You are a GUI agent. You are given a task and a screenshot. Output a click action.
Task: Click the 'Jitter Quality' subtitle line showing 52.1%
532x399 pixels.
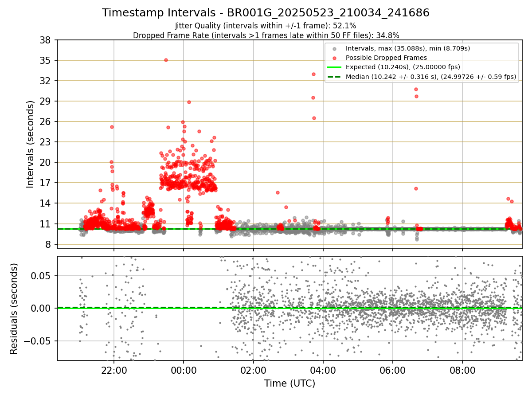[x=266, y=26]
